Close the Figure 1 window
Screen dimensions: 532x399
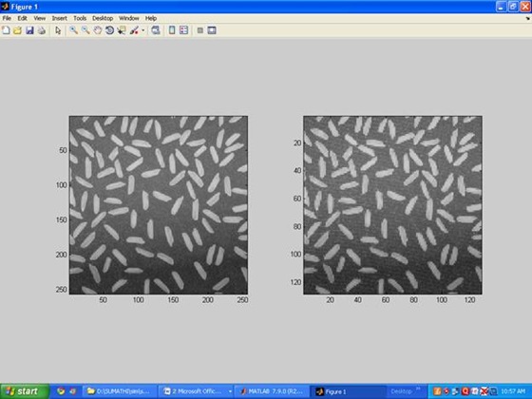(525, 7)
